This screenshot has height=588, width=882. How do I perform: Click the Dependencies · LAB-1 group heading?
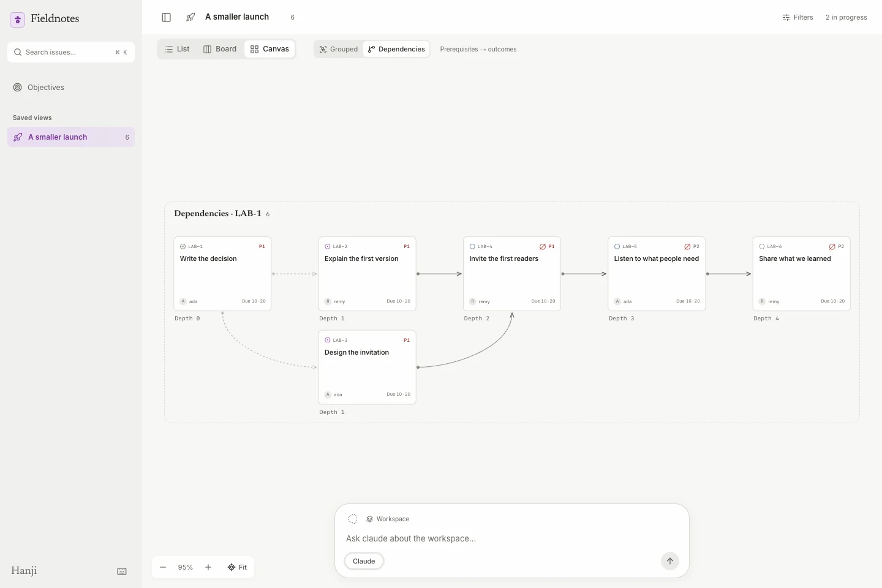[217, 213]
